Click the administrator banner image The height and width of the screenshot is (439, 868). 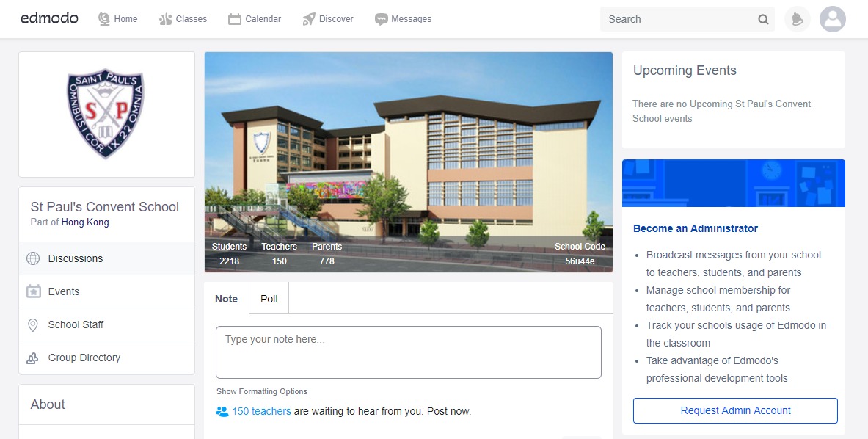(x=734, y=184)
